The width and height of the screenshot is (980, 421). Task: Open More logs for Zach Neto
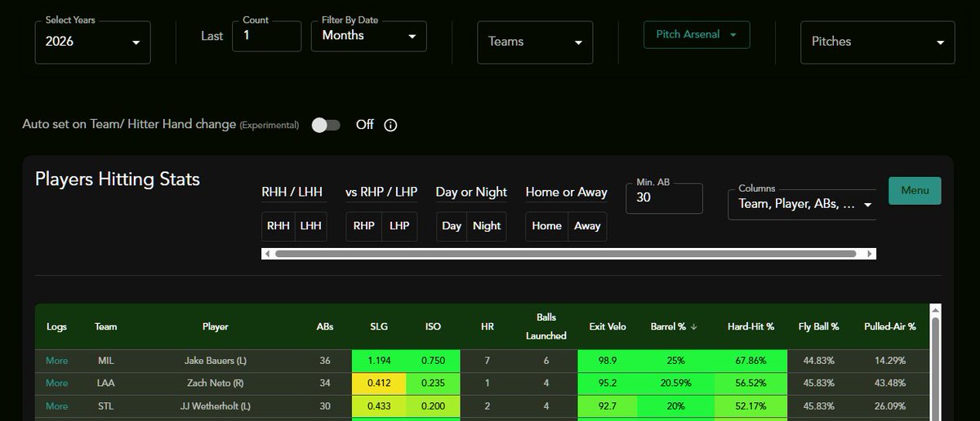pos(56,383)
